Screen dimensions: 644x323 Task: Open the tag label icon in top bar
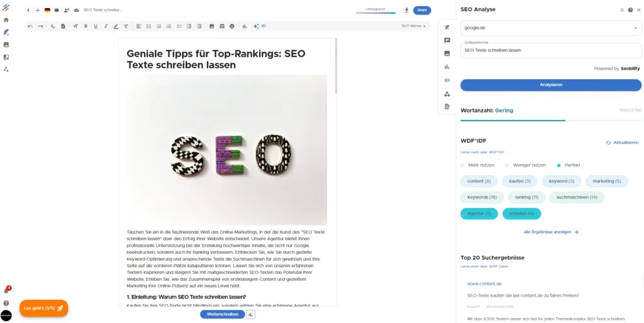(57, 10)
